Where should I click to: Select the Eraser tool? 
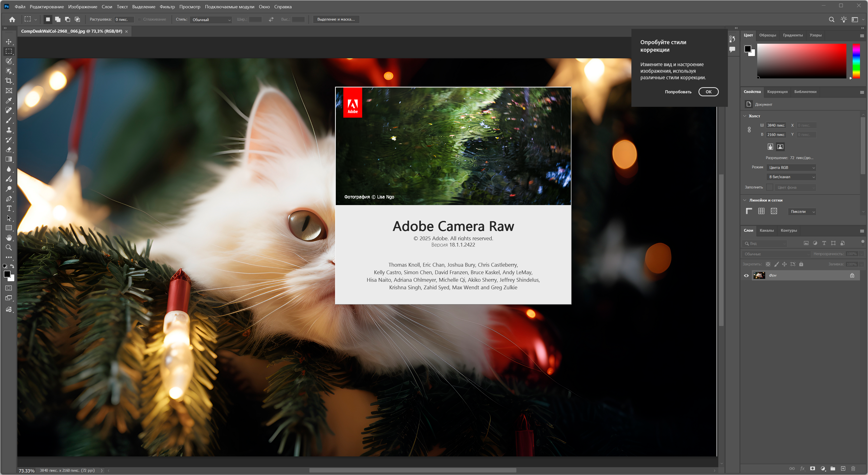coord(9,149)
